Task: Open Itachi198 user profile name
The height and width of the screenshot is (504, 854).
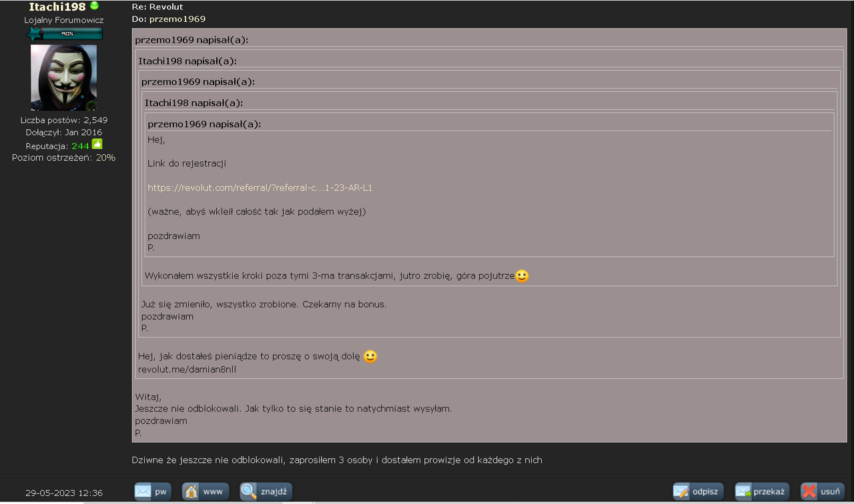Action: click(x=57, y=7)
